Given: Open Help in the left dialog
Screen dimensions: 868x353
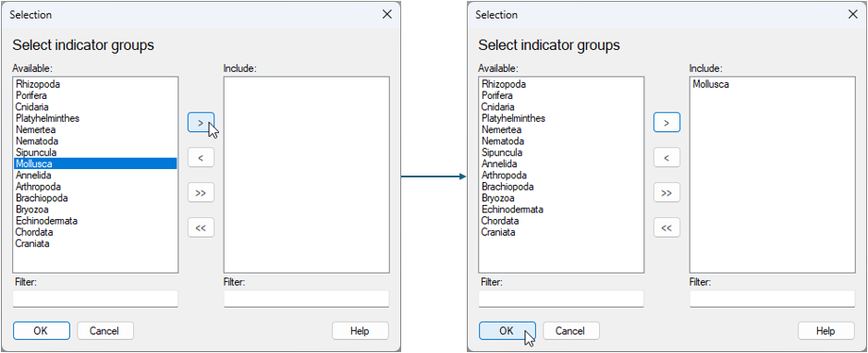Looking at the screenshot, I should (360, 331).
